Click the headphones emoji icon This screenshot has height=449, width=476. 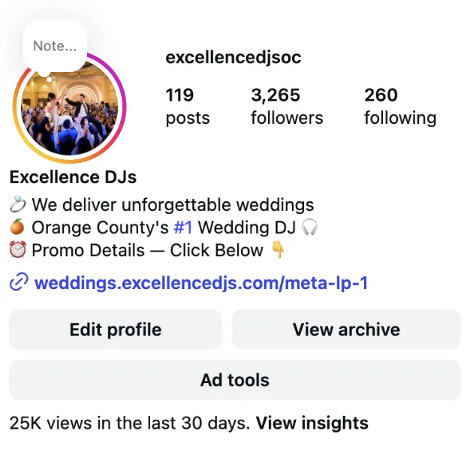coord(309,227)
